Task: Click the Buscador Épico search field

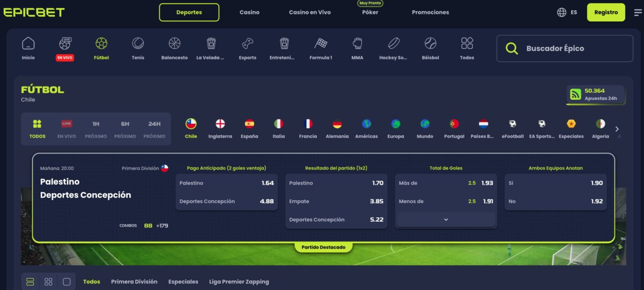Action: [x=565, y=48]
